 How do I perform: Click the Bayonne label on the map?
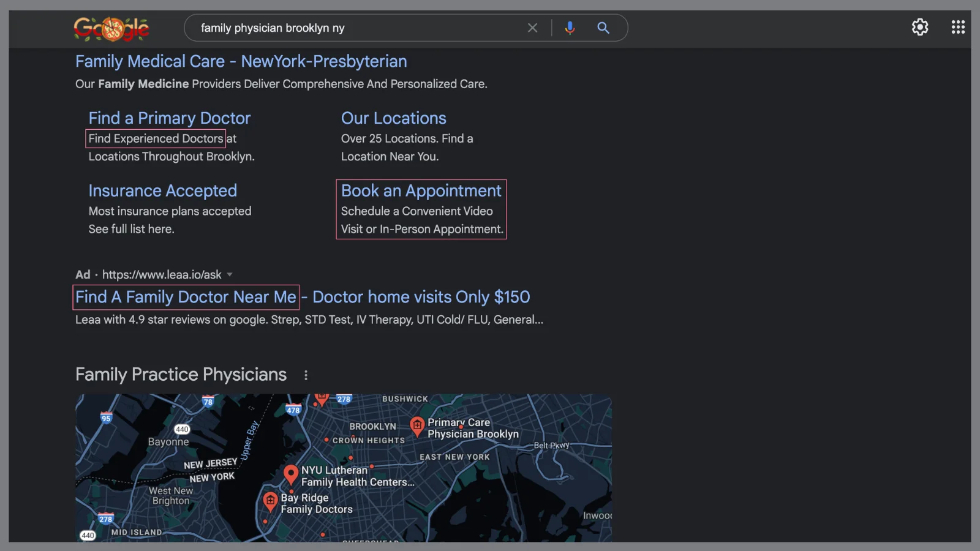pyautogui.click(x=168, y=442)
